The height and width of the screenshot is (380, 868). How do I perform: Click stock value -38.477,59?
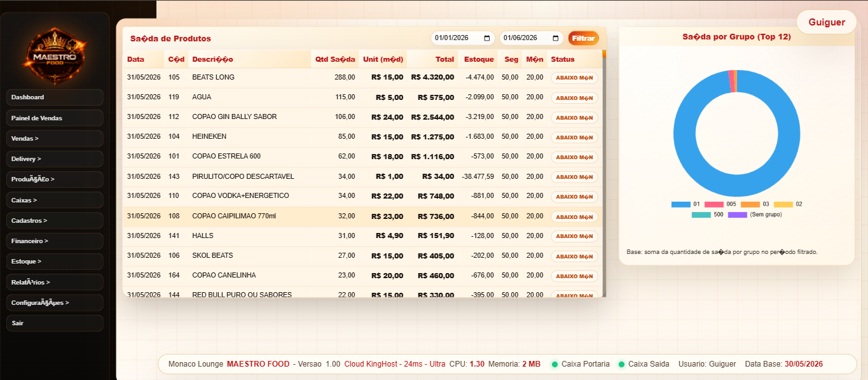click(x=478, y=176)
